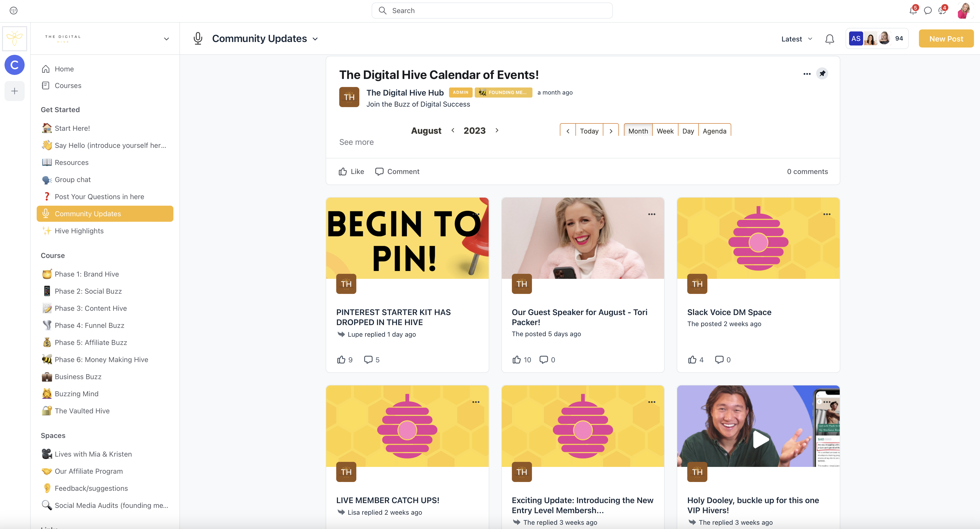The height and width of the screenshot is (529, 980).
Task: Add a new community with plus icon
Action: coord(15,91)
